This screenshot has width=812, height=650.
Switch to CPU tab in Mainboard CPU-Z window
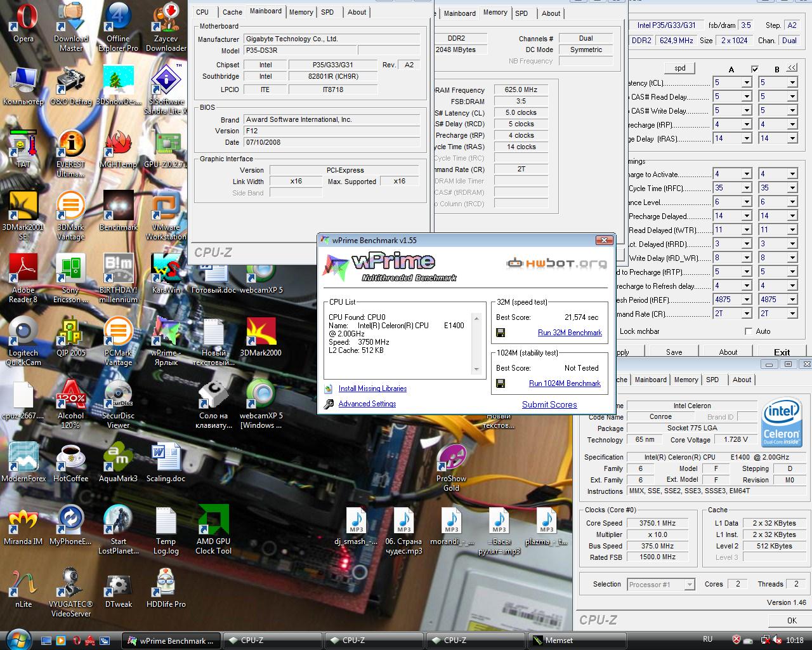(x=202, y=12)
